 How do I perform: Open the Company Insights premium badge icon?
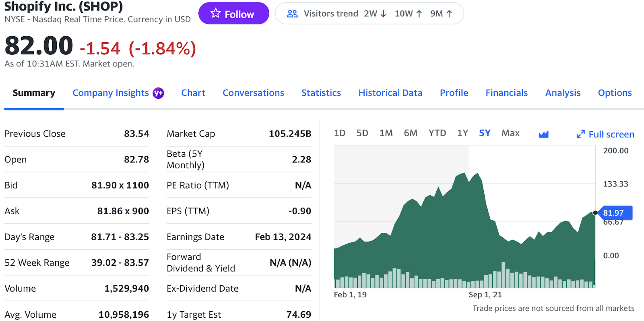click(158, 93)
